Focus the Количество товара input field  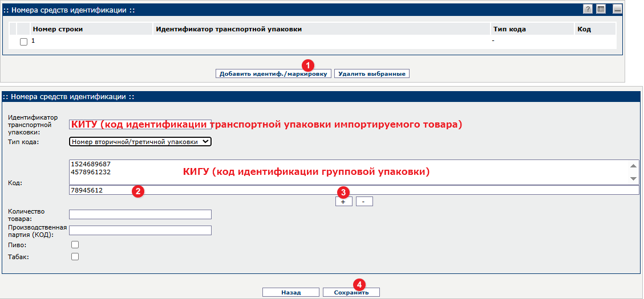[140, 214]
